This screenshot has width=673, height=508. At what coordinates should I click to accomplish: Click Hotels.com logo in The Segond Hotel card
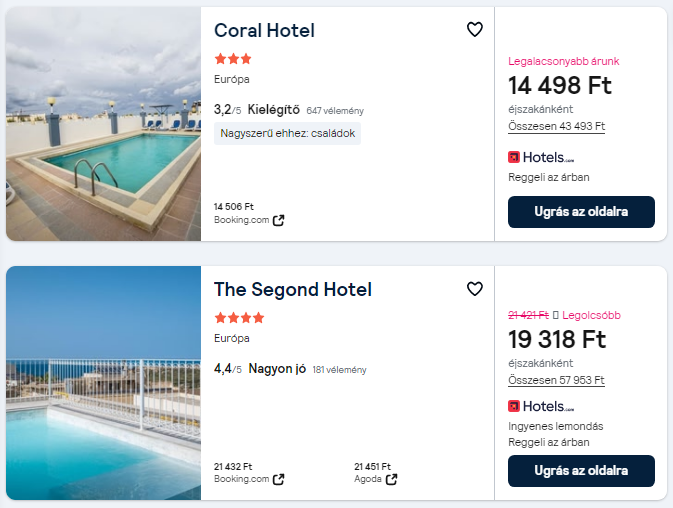click(541, 406)
